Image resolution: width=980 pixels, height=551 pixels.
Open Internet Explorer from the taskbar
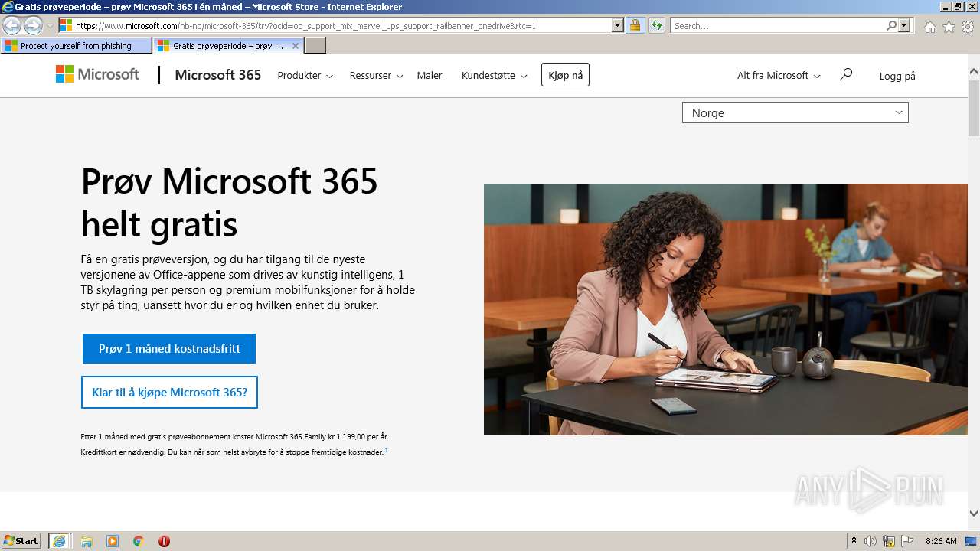59,541
